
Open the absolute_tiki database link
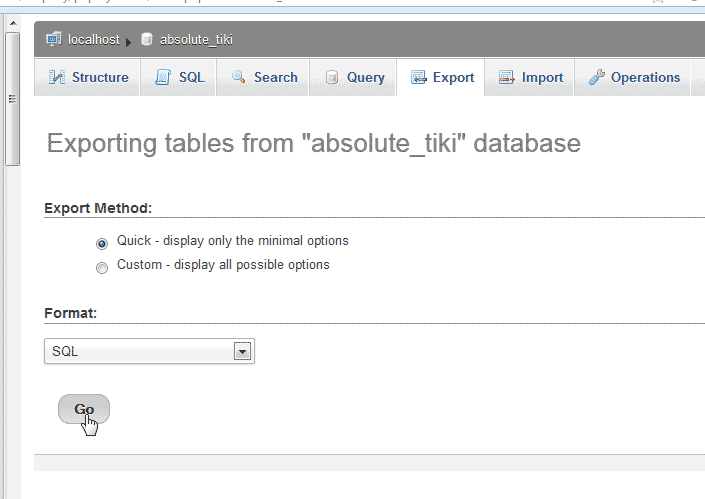(196, 40)
